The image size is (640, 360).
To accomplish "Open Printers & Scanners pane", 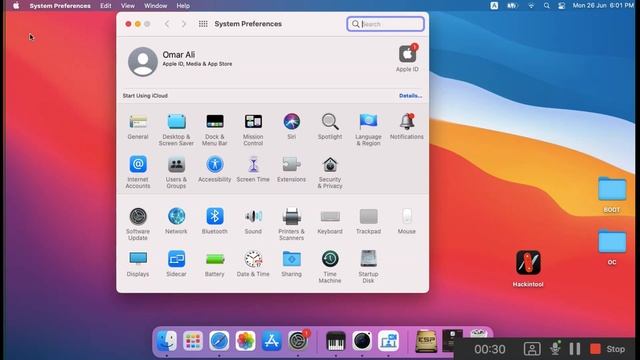I will point(291,224).
